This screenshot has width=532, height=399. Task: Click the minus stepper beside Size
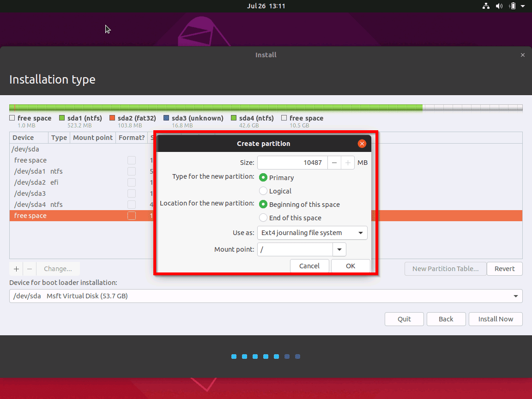[x=334, y=162]
